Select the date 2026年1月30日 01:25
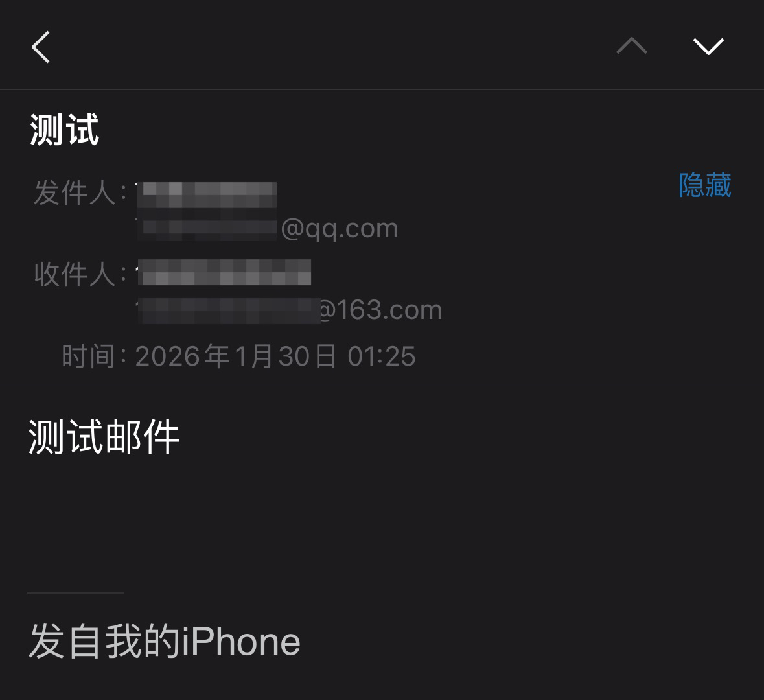The width and height of the screenshot is (764, 700). [275, 356]
